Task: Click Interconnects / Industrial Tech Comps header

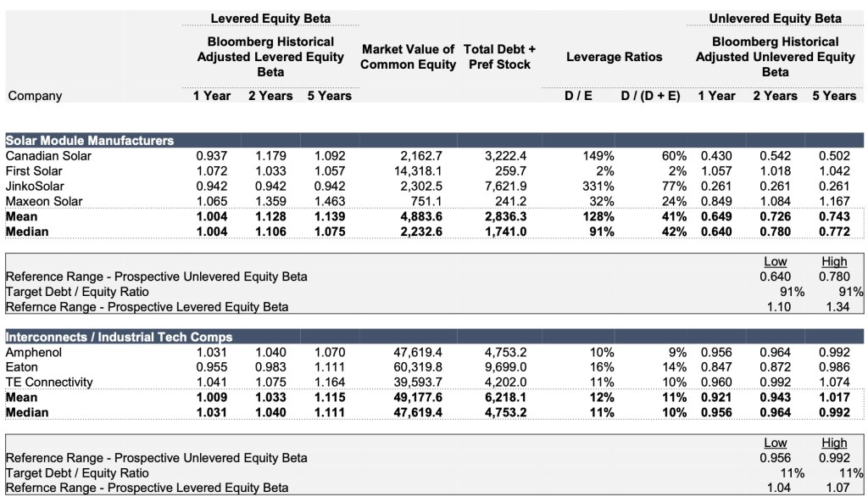Action: coord(119,337)
